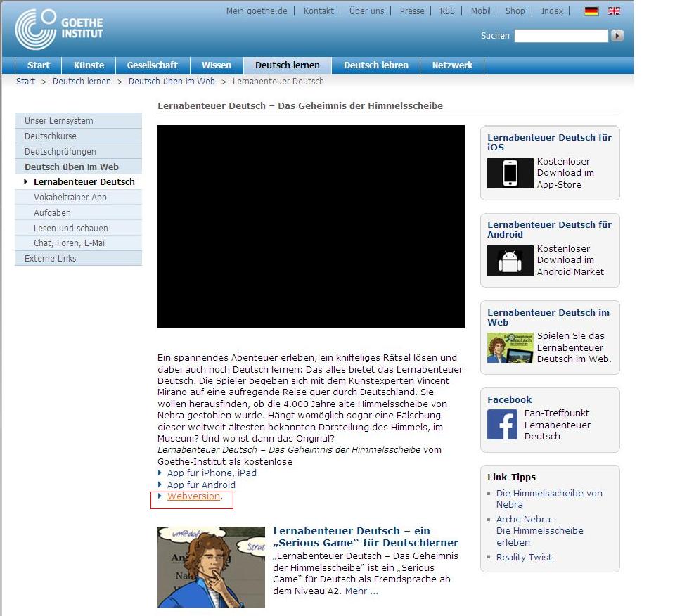Open the Wissen navigation tab
The width and height of the screenshot is (675, 616).
[x=217, y=65]
